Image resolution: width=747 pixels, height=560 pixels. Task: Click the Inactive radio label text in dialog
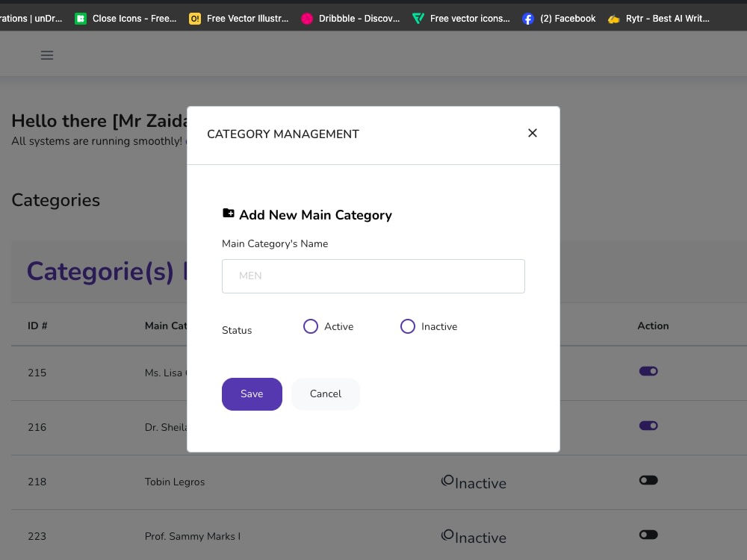pyautogui.click(x=439, y=327)
